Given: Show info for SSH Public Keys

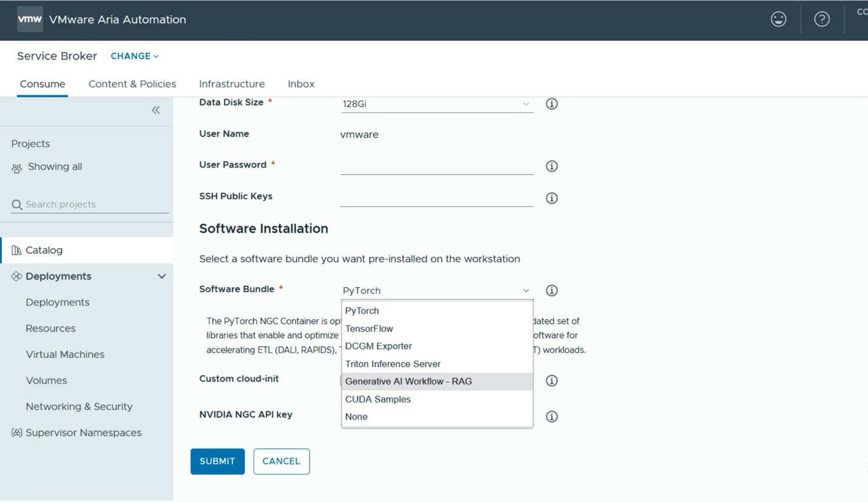Looking at the screenshot, I should pyautogui.click(x=551, y=198).
